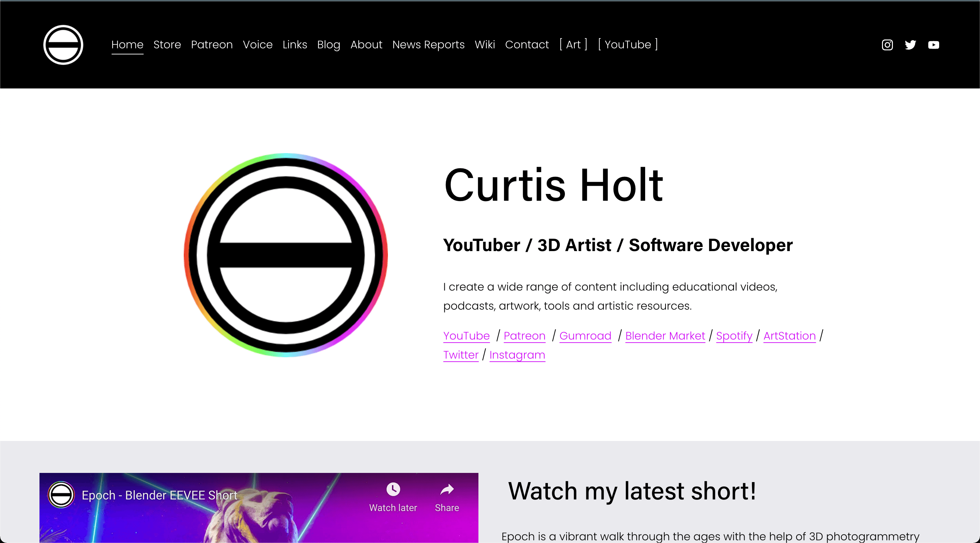
Task: Click the Curtis Holt logo in header
Action: coord(63,45)
